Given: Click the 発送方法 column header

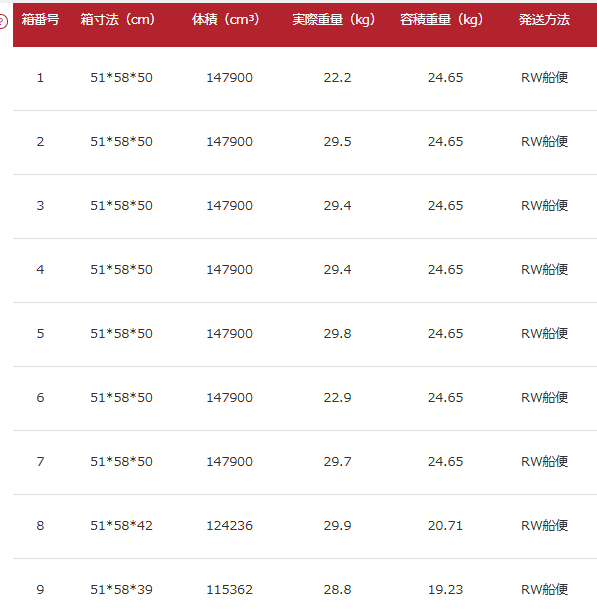Looking at the screenshot, I should click(x=544, y=20).
